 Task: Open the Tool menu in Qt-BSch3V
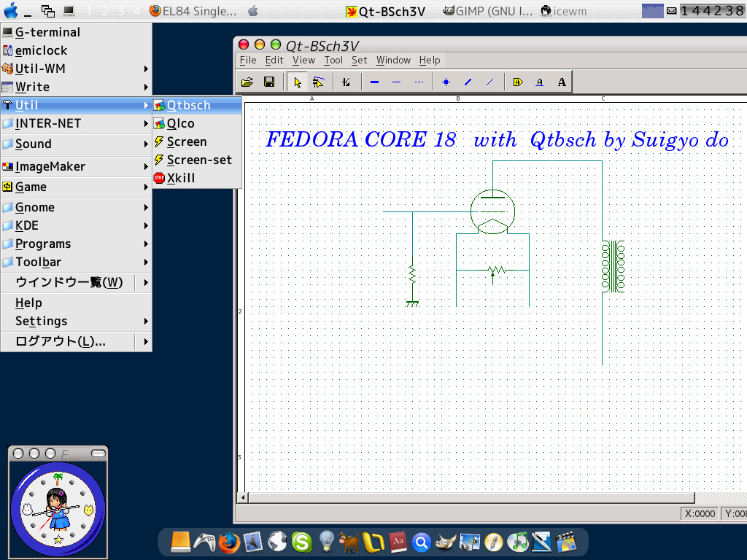click(x=333, y=61)
